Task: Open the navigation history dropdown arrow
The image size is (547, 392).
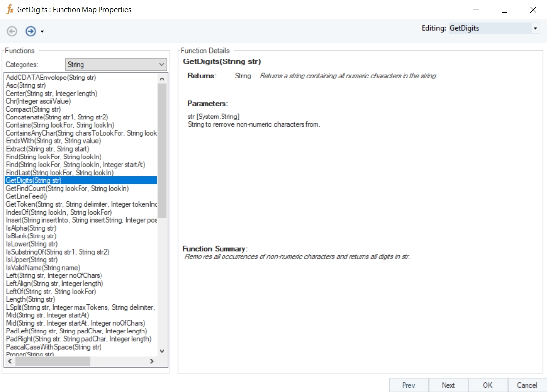Action: pos(42,32)
